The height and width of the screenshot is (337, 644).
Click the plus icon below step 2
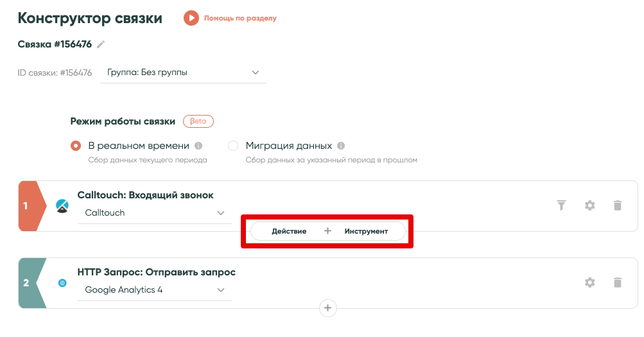[327, 308]
